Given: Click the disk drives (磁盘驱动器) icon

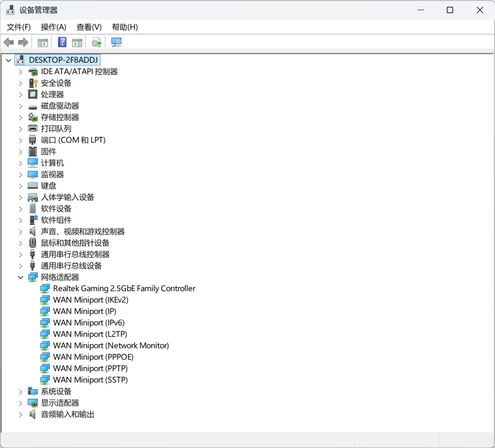Looking at the screenshot, I should pos(33,107).
